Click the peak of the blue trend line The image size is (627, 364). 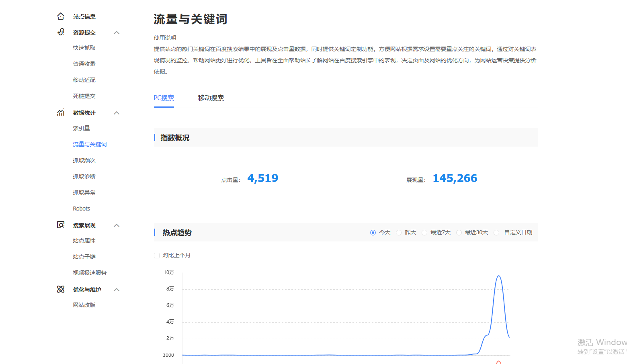coord(498,276)
